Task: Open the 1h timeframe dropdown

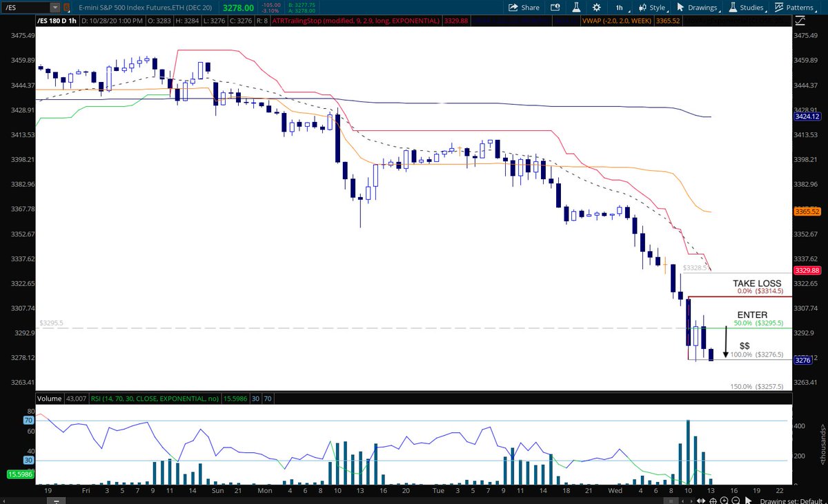Action: click(x=620, y=7)
